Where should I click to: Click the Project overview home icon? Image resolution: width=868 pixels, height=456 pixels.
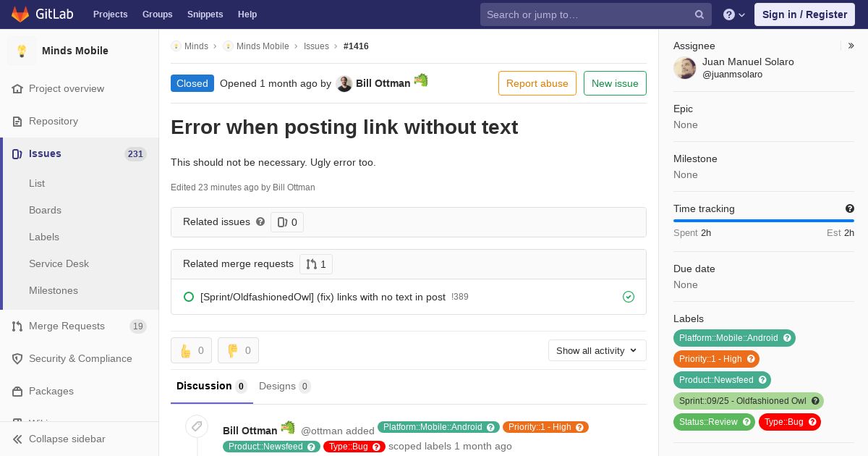coord(17,88)
